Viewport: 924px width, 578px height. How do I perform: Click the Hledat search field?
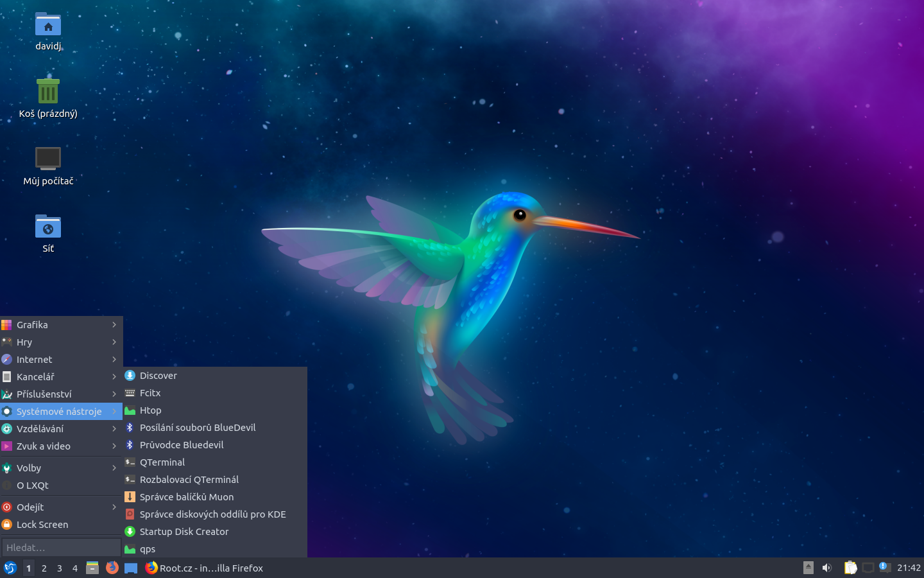[x=61, y=547]
